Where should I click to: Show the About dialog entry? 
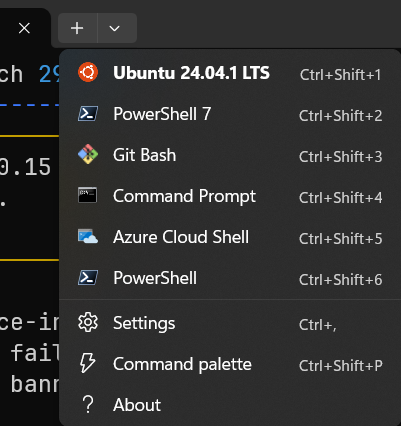click(x=230, y=405)
